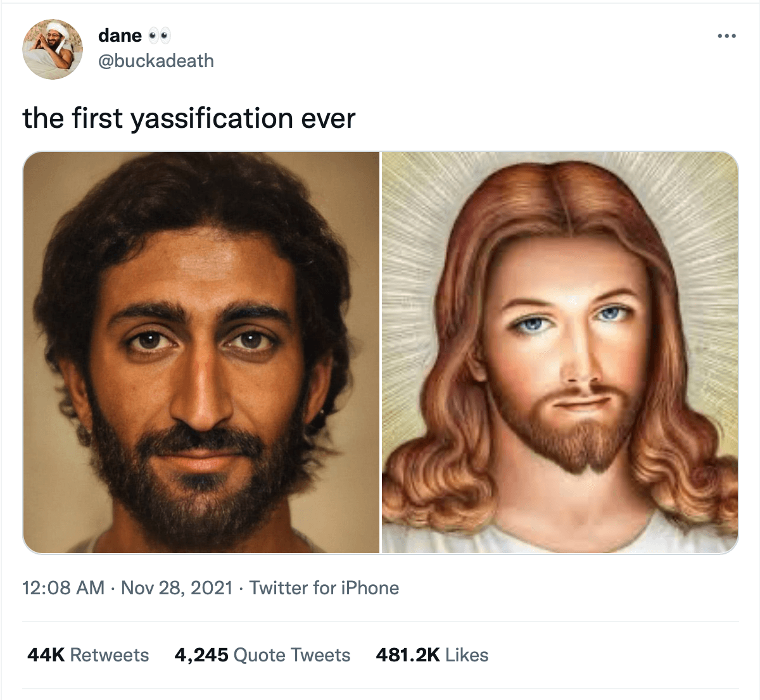The height and width of the screenshot is (700, 760).
Task: Click the Nov 28, 2021 date
Action: pos(177,588)
